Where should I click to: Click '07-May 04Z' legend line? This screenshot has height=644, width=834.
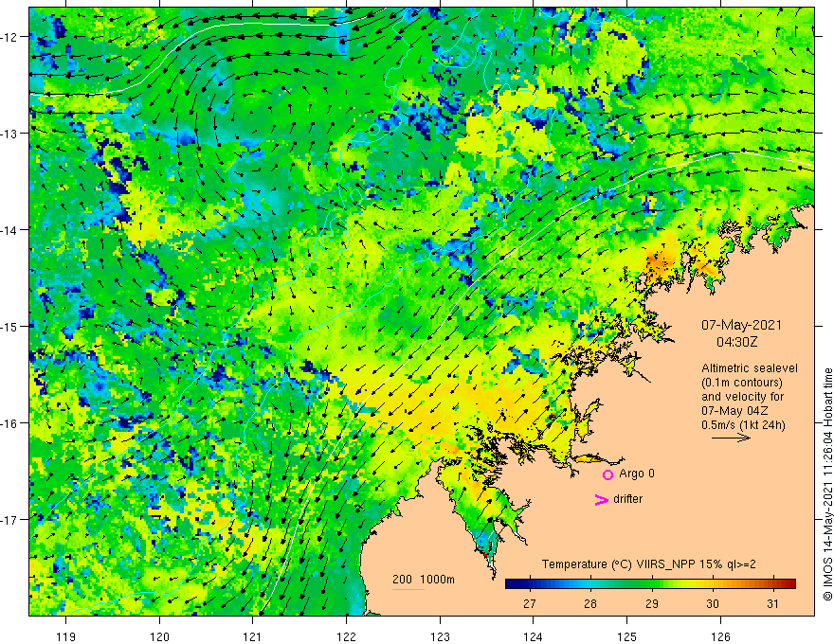(x=734, y=411)
